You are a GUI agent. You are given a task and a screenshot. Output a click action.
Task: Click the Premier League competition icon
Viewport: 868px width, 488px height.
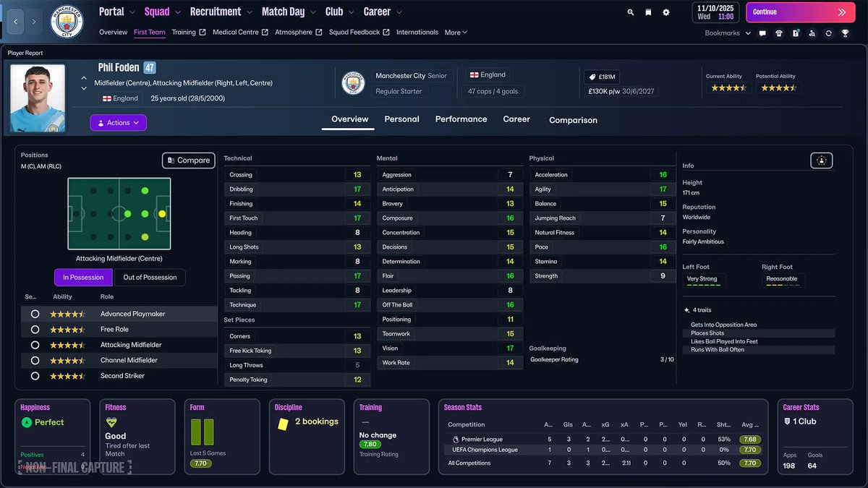(456, 440)
